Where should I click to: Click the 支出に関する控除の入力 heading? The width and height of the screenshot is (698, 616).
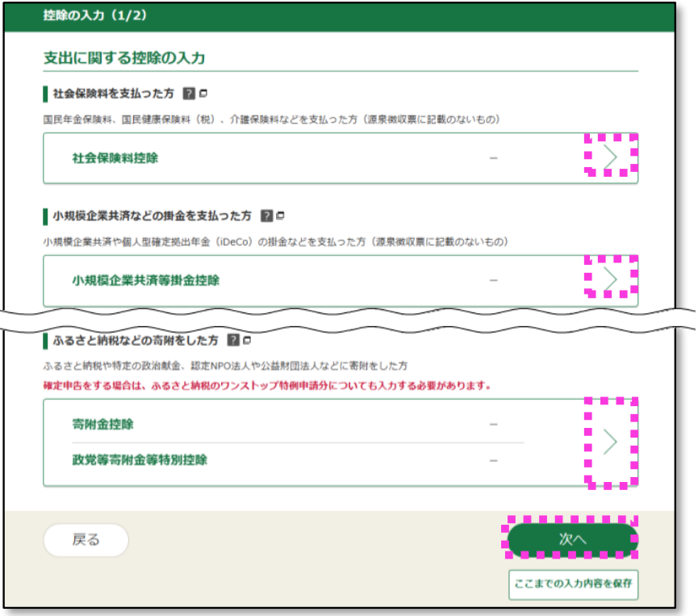(124, 58)
